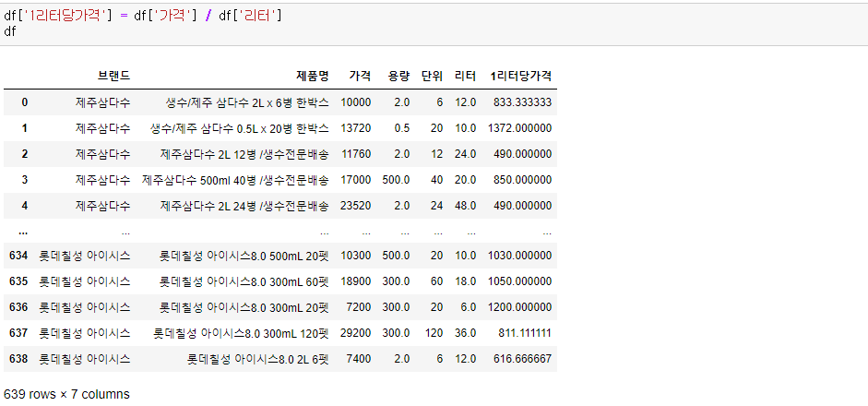Click product '제주삼다수 2L 24병 /생수전문배송'
868x406 pixels.
[244, 206]
